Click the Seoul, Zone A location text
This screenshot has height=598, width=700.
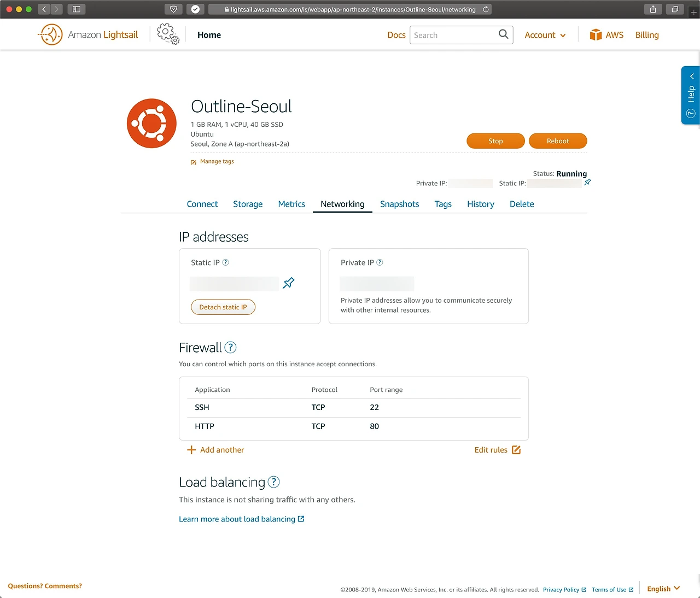[240, 144]
